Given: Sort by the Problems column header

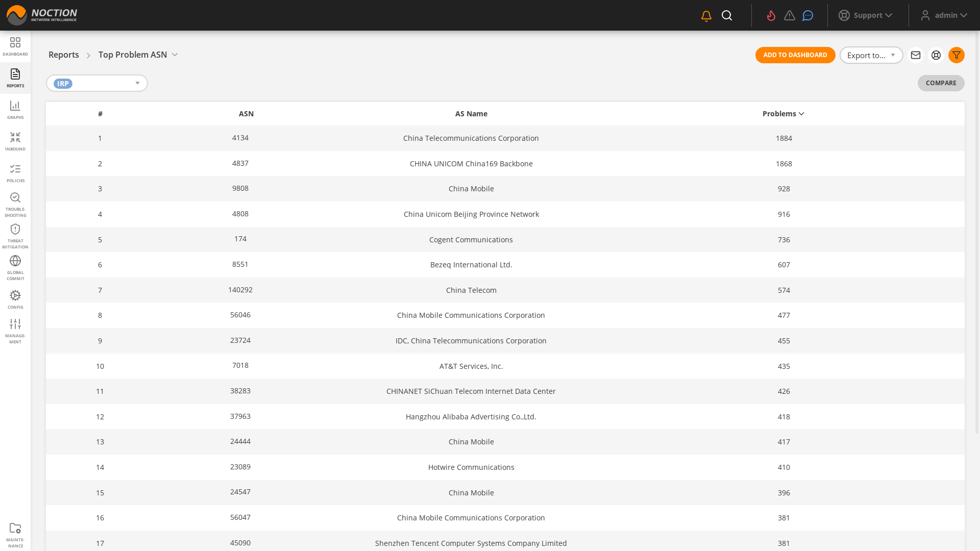Looking at the screenshot, I should 783,114.
